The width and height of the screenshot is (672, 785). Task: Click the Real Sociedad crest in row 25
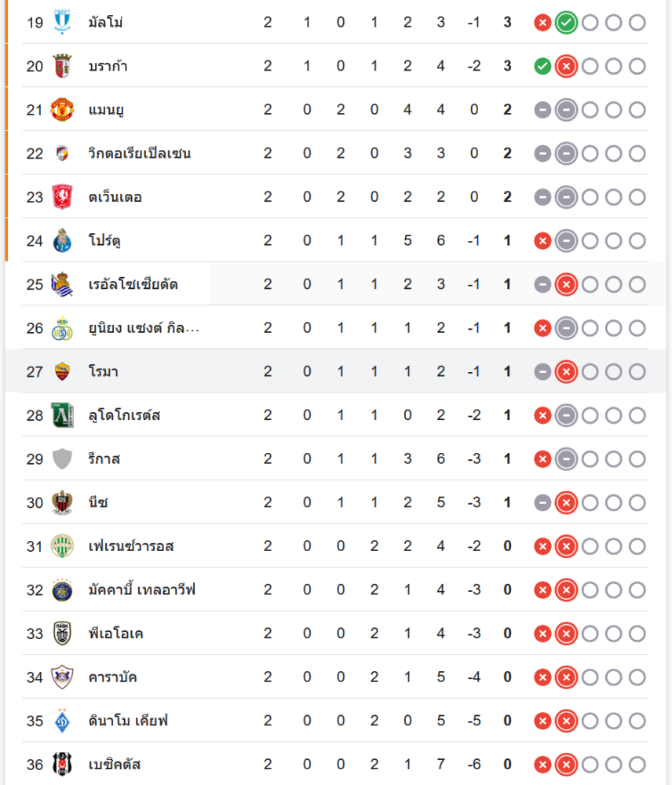(62, 284)
